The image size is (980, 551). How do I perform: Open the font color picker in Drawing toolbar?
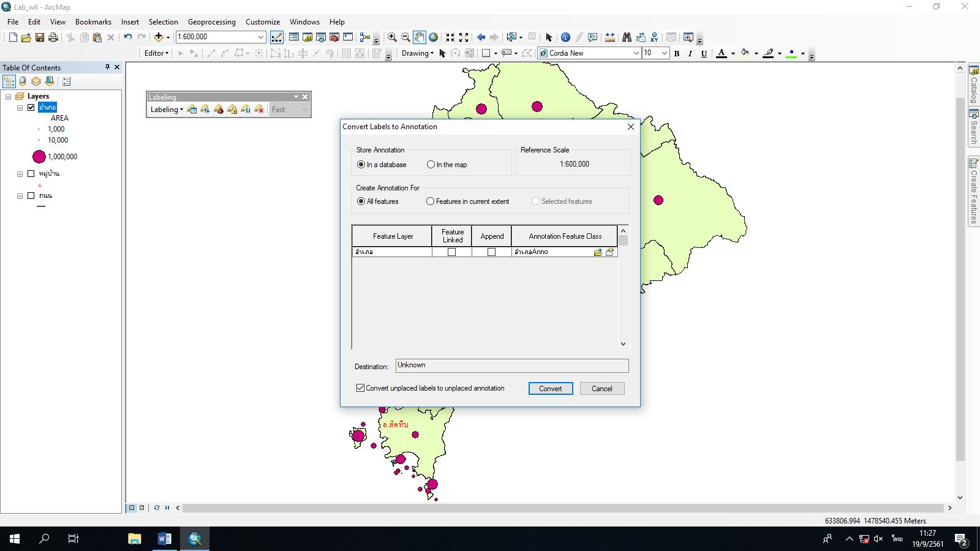coord(731,53)
